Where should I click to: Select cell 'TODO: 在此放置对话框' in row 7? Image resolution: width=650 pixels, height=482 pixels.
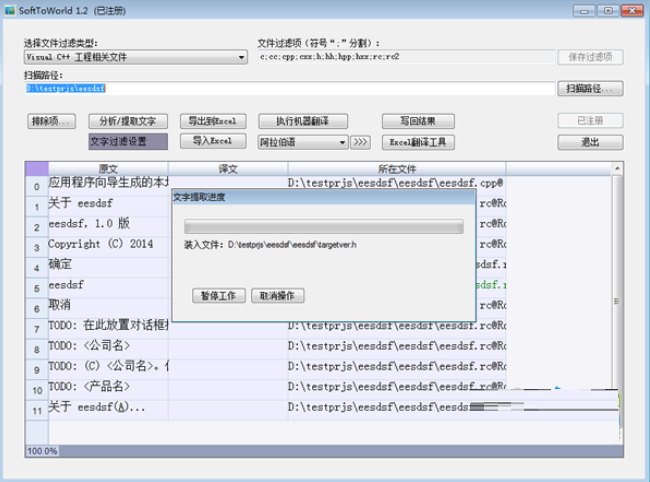coord(108,328)
